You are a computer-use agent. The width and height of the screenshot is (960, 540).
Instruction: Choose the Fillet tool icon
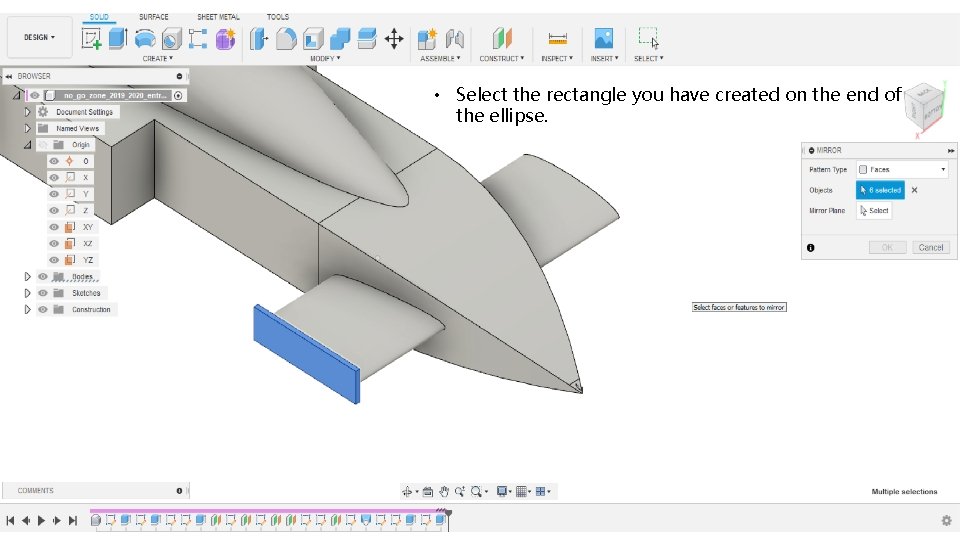tap(286, 39)
